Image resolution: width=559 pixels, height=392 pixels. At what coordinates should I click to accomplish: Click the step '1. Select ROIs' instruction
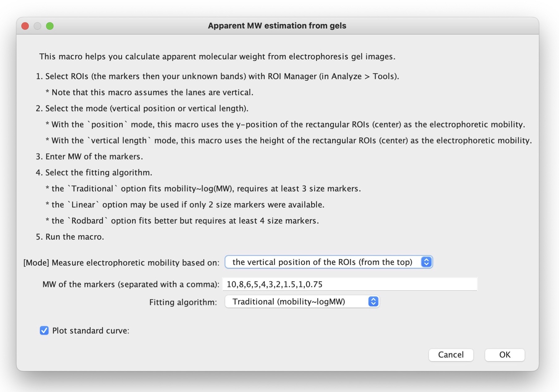217,76
